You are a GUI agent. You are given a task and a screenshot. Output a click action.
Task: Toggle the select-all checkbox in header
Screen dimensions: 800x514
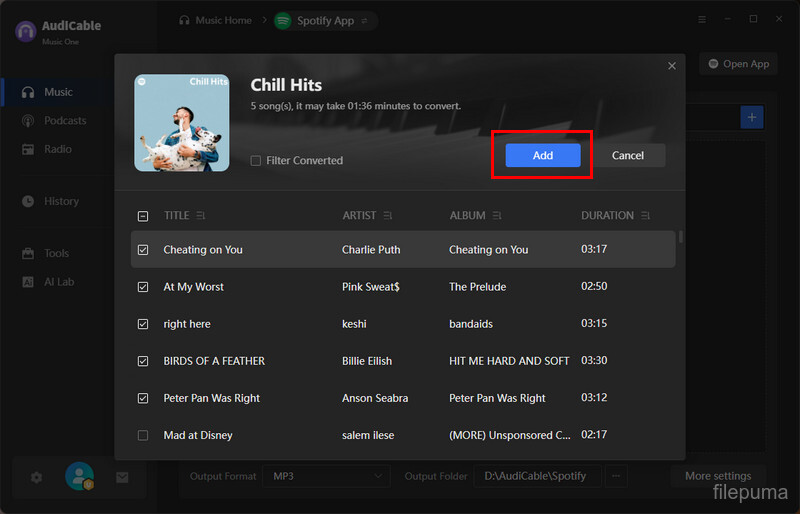click(143, 216)
